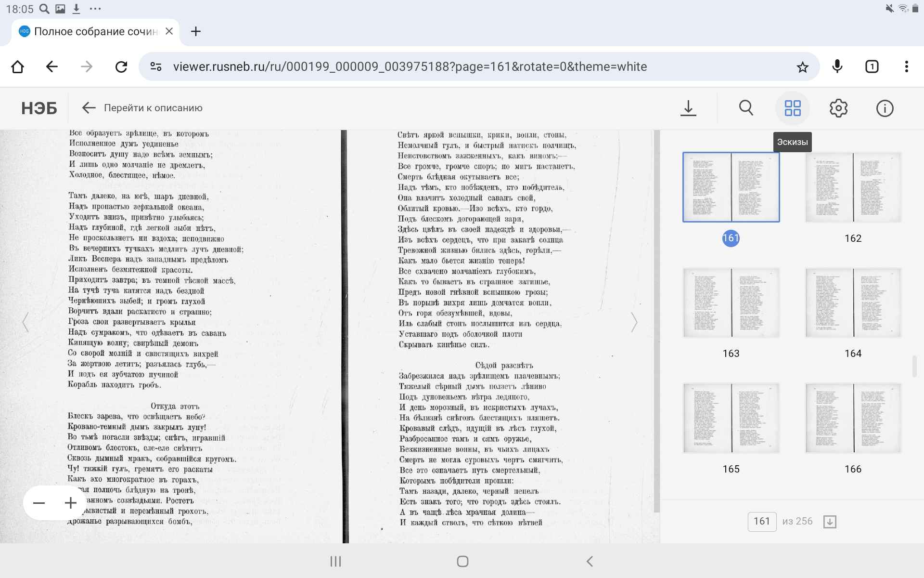924x578 pixels.
Task: Open Chrome three-dot menu
Action: (906, 67)
